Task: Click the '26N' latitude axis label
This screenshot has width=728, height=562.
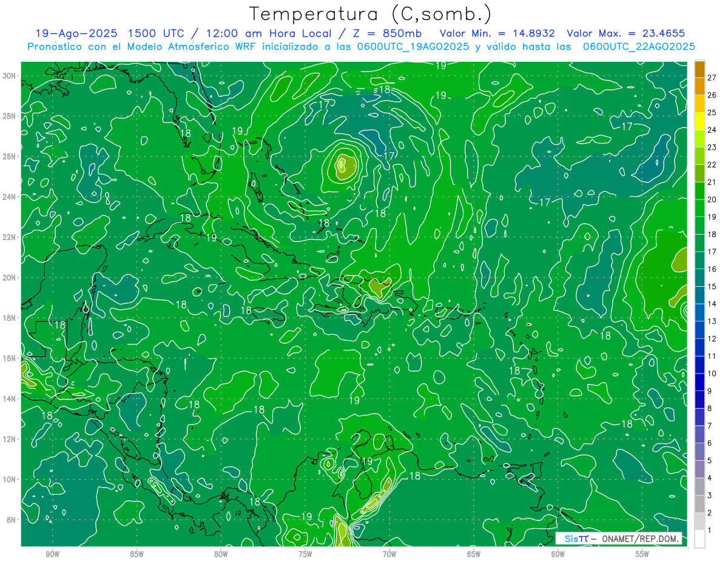Action: point(9,156)
